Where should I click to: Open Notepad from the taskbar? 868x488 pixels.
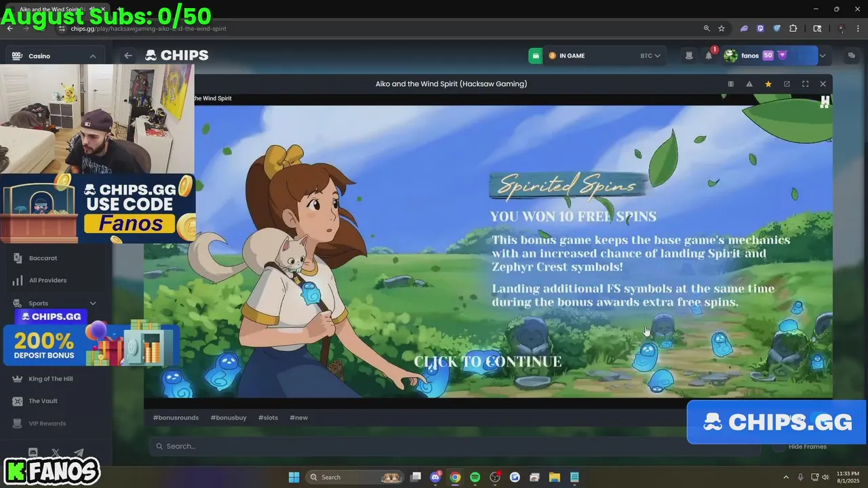pos(574,477)
